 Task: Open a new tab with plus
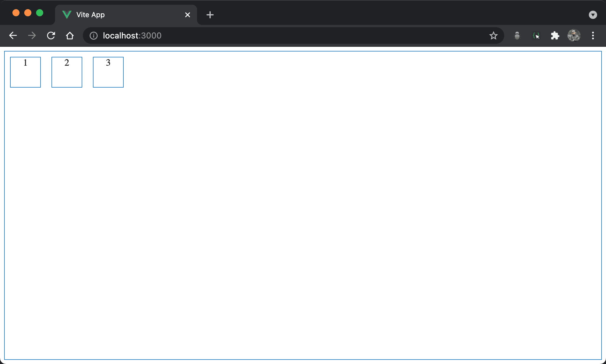(210, 15)
